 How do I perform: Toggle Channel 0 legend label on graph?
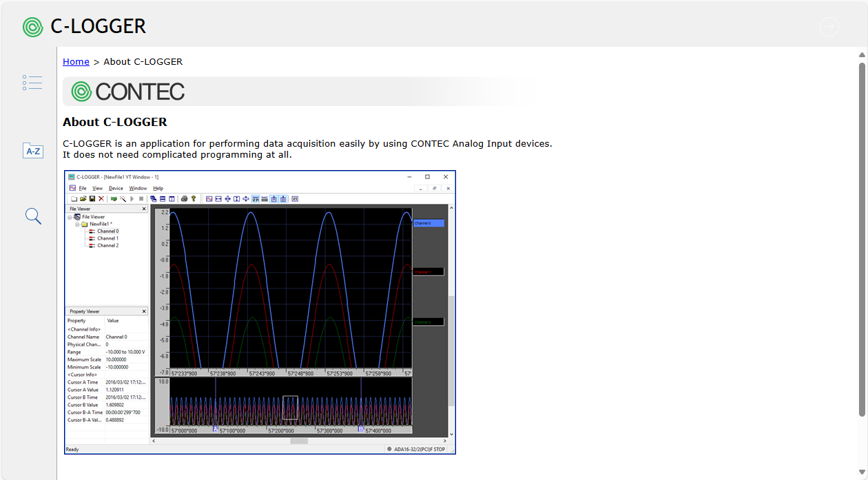pos(428,223)
